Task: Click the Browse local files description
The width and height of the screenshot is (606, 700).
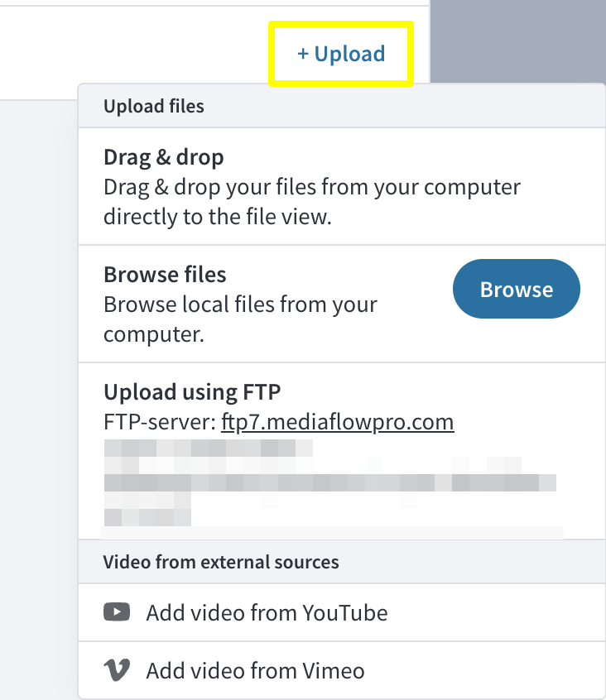Action: click(x=240, y=319)
